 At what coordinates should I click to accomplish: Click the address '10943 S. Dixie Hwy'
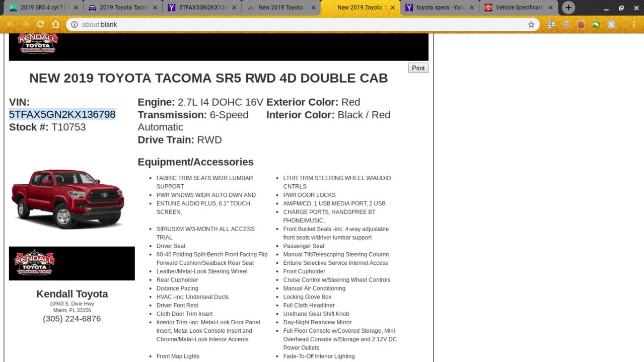(x=71, y=304)
